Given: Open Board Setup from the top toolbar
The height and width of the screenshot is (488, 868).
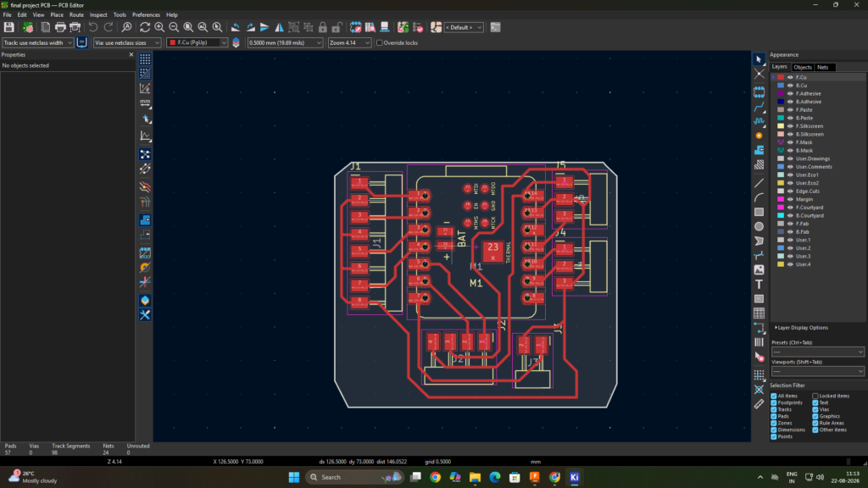Looking at the screenshot, I should [28, 27].
